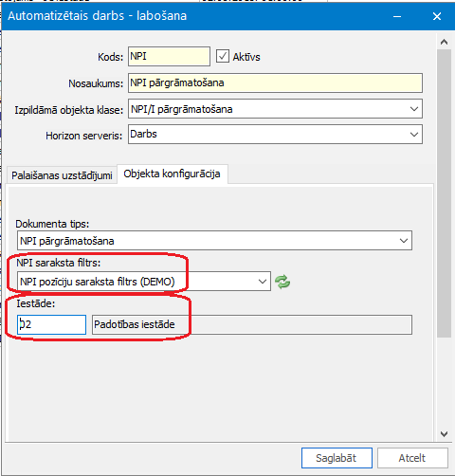Click the scrollbar down arrow
The height and width of the screenshot is (476, 455).
[x=444, y=434]
